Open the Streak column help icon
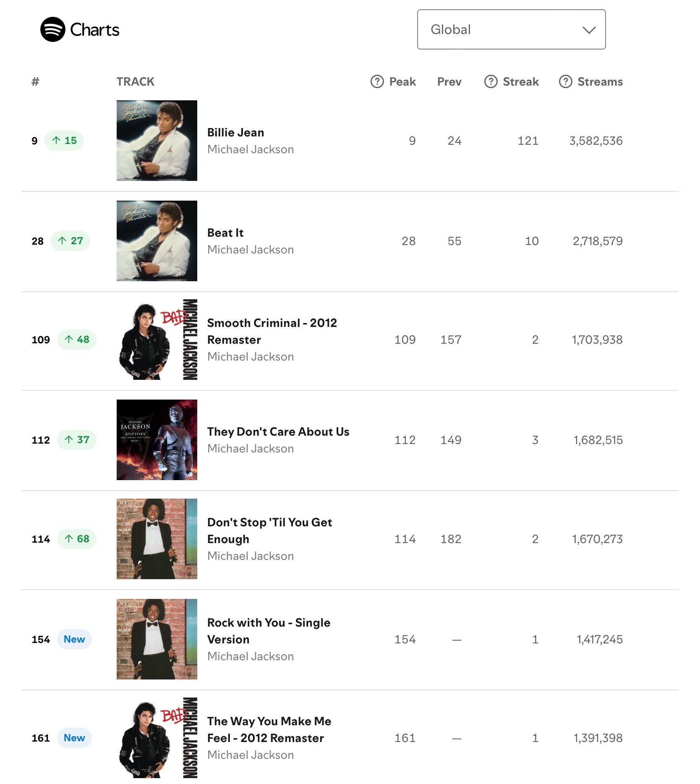 [x=491, y=81]
